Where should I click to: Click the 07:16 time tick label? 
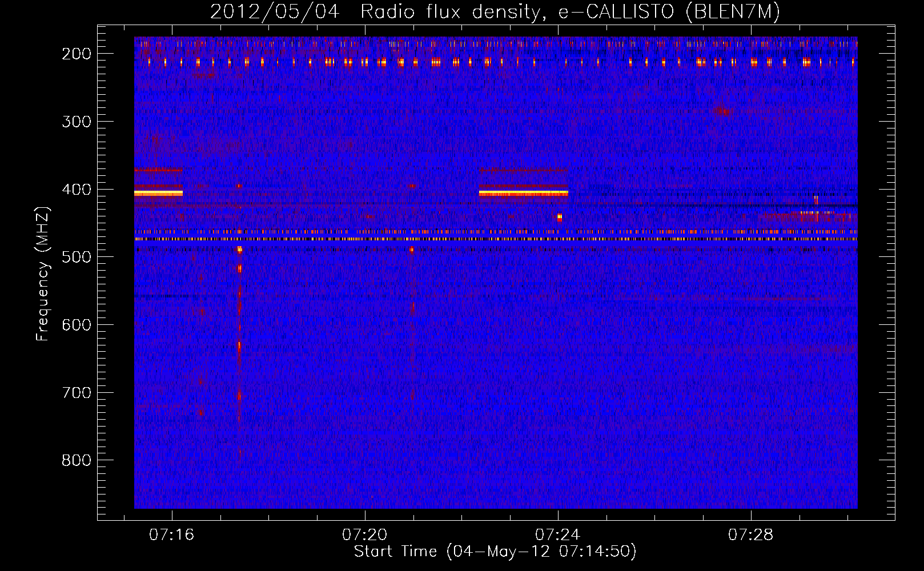tap(172, 535)
